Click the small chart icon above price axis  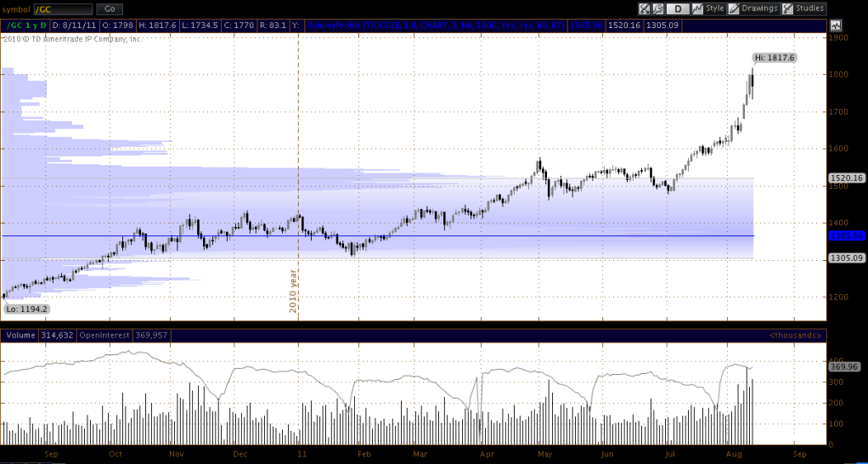click(x=836, y=25)
